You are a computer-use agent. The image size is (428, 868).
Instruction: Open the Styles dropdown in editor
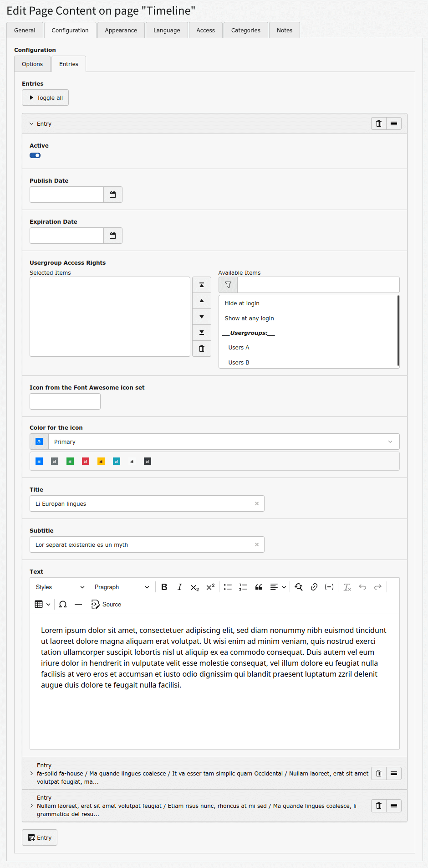pos(60,587)
